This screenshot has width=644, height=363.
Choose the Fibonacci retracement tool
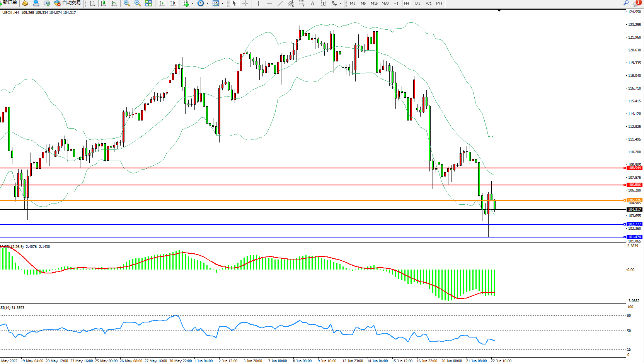[302, 3]
